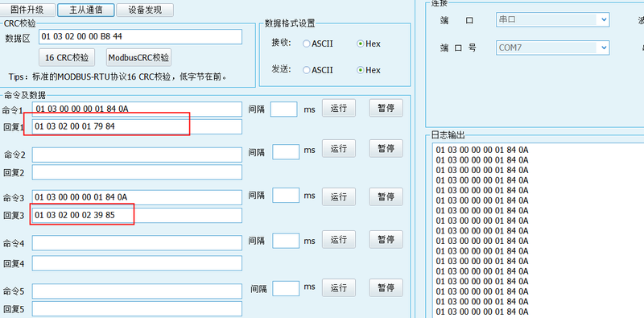Click the 16 CRC校验 button

[67, 57]
